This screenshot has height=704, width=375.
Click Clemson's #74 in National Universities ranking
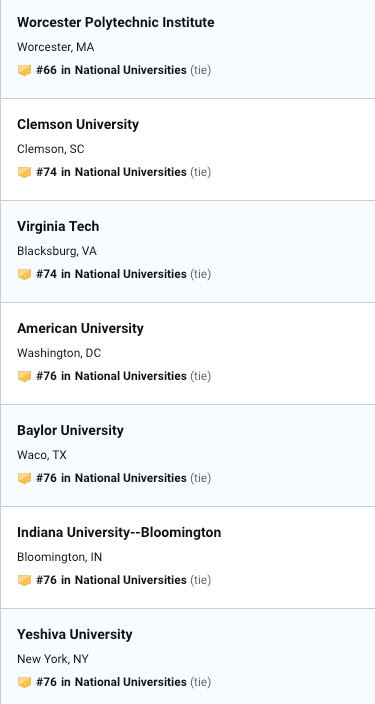111,172
